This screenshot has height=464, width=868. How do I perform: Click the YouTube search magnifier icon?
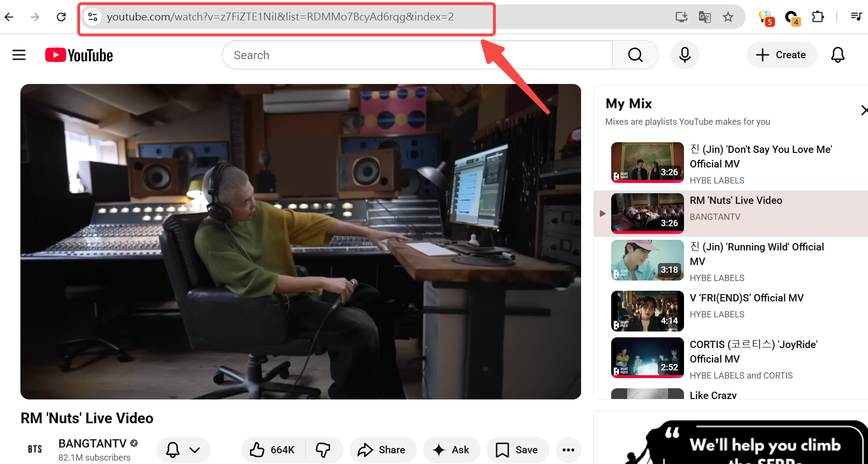pos(635,55)
